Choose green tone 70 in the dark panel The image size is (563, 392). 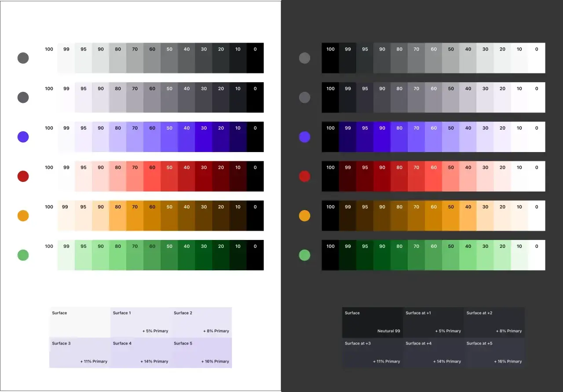(417, 255)
